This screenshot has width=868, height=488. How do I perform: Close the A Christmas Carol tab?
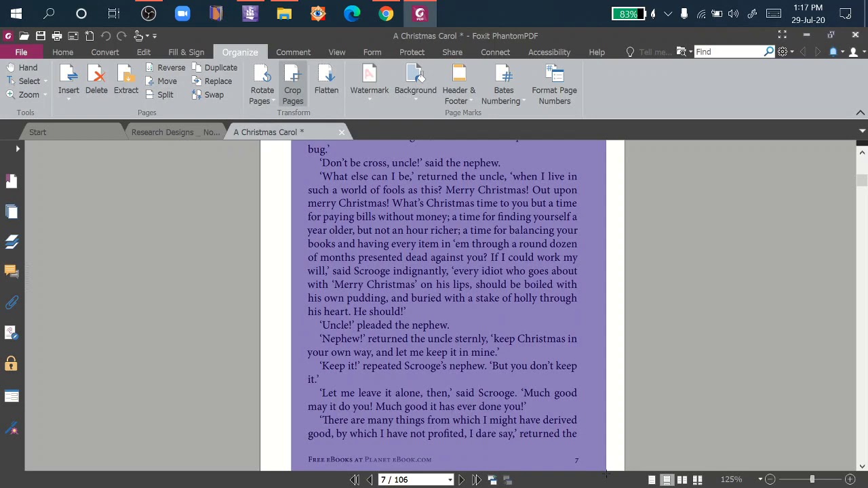(x=342, y=132)
